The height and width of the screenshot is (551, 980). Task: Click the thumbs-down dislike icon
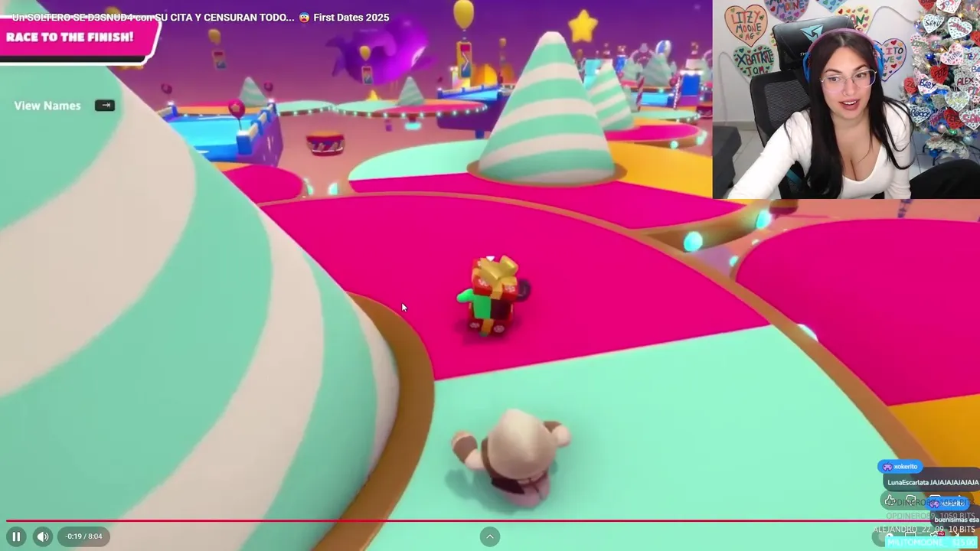click(x=911, y=500)
